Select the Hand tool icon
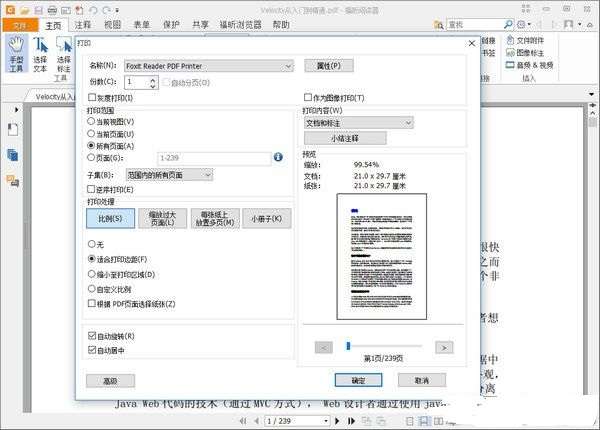This screenshot has width=600, height=430. point(17,54)
